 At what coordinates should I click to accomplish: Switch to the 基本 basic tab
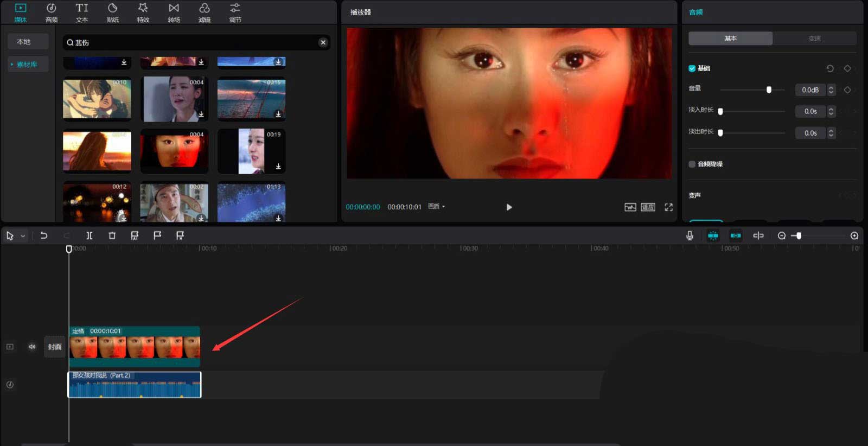pos(730,39)
